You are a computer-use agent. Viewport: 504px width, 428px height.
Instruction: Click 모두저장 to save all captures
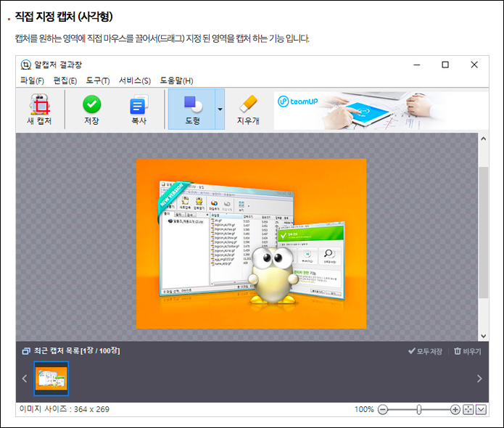coord(425,351)
